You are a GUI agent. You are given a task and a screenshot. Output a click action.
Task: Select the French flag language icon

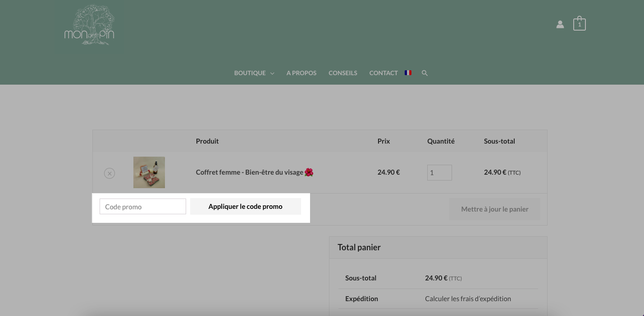pos(408,72)
